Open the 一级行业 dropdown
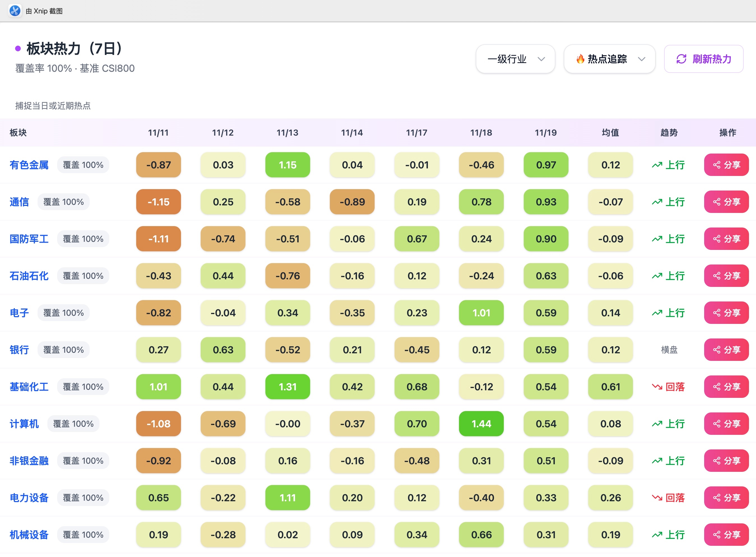Viewport: 756px width, 557px height. click(515, 59)
